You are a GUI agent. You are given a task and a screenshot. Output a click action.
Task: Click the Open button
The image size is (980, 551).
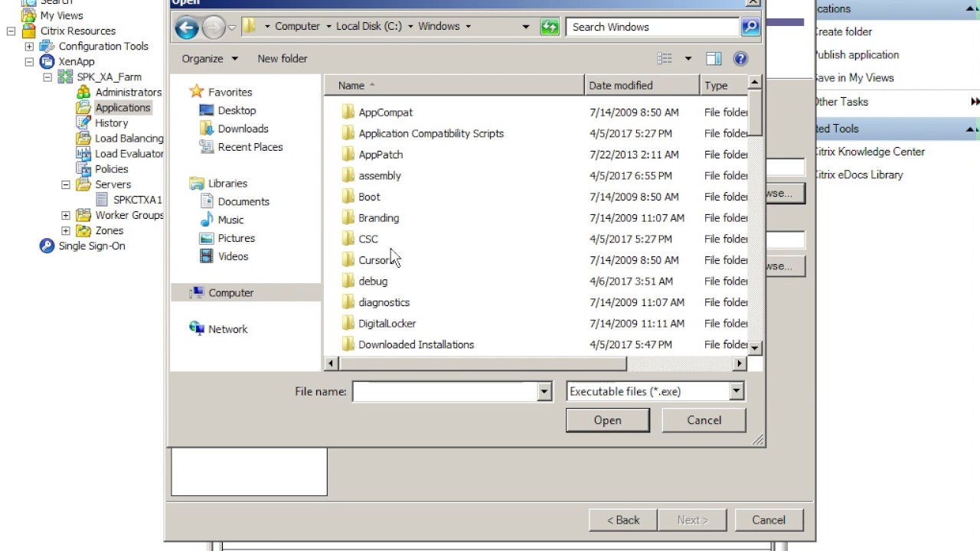(608, 420)
